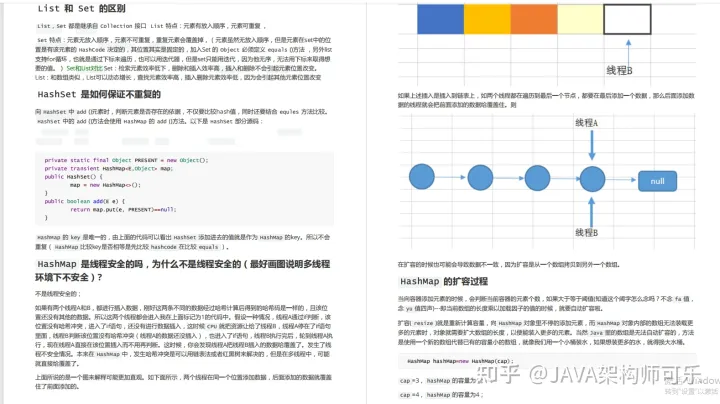The image size is (720, 404).
Task: Select the pale cream cell in the array diagram
Action: [x=580, y=19]
